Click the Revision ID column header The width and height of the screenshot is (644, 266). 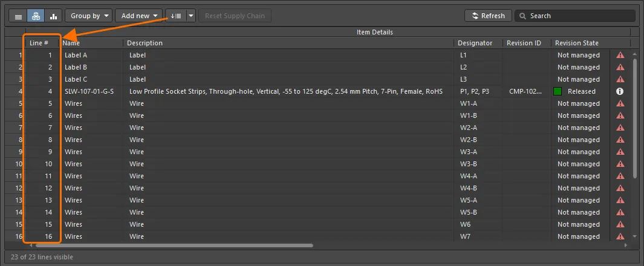527,43
